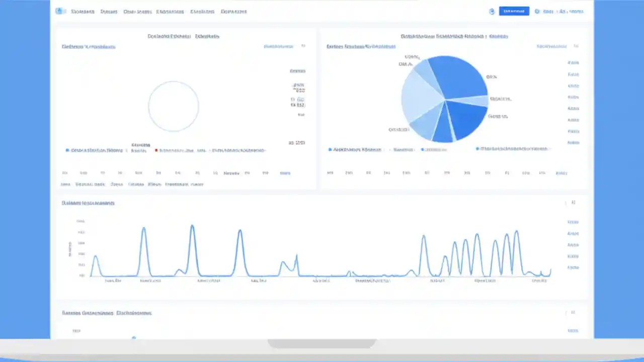
Task: Click the blue primary button in the header
Action: (x=514, y=11)
